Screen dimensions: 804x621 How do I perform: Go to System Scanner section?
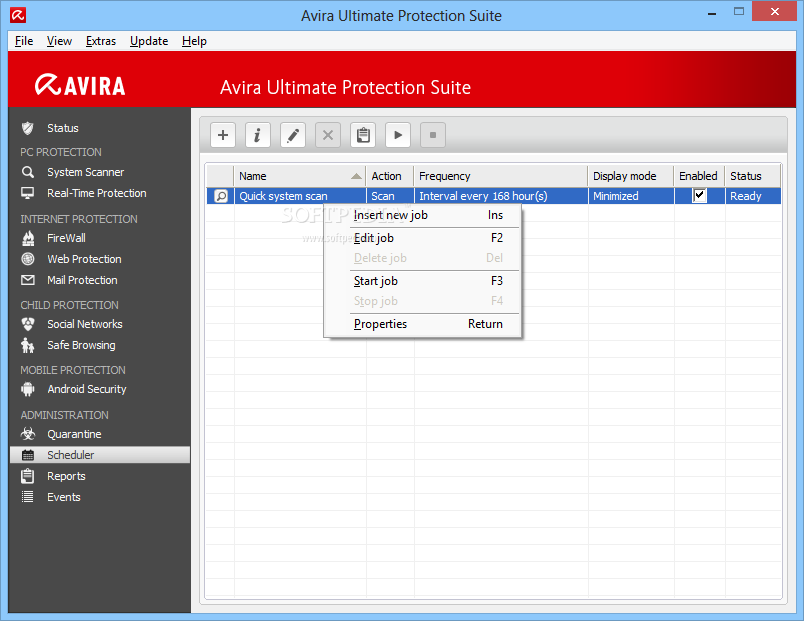point(86,172)
